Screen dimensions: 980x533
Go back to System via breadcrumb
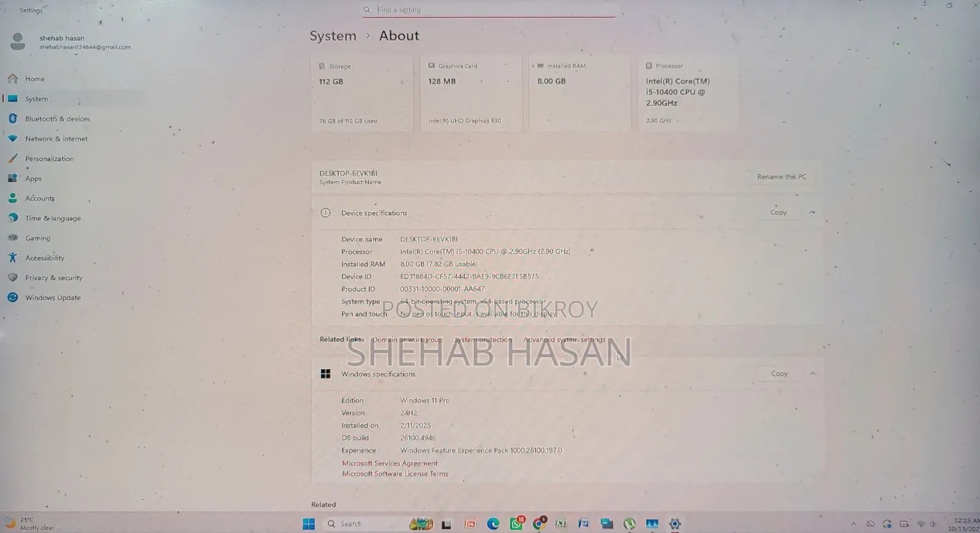point(333,36)
